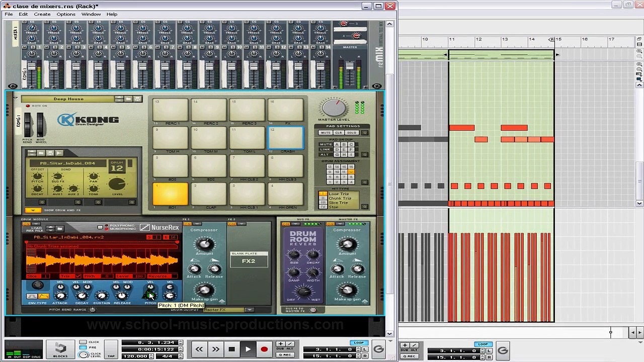Browse Deep House patch name display
644x362 pixels.
click(x=68, y=99)
